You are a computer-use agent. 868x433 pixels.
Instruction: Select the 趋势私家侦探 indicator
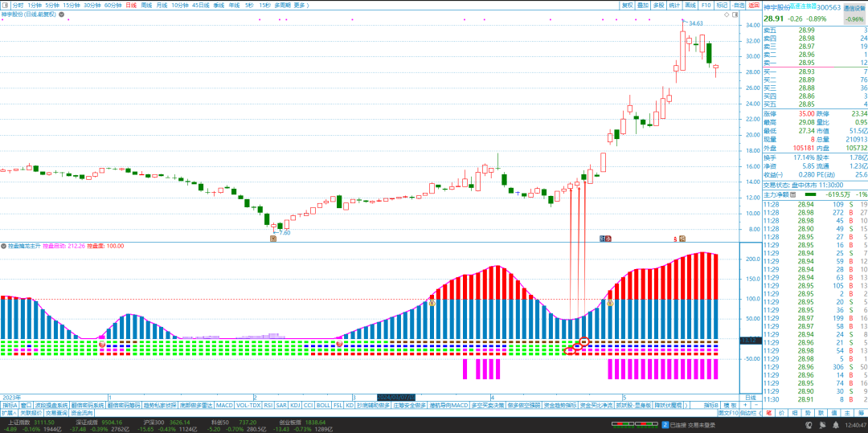(160, 405)
